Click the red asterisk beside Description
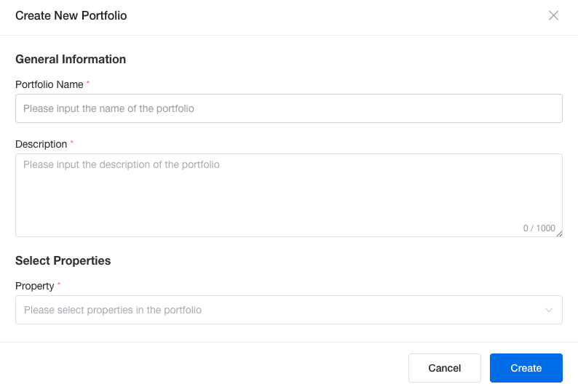 click(72, 143)
